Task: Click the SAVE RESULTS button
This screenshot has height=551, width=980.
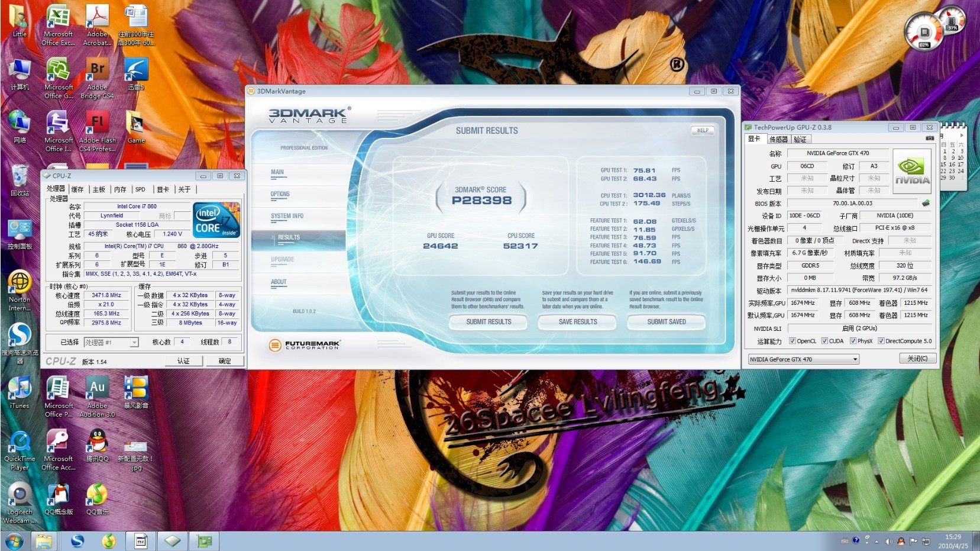Action: [578, 322]
